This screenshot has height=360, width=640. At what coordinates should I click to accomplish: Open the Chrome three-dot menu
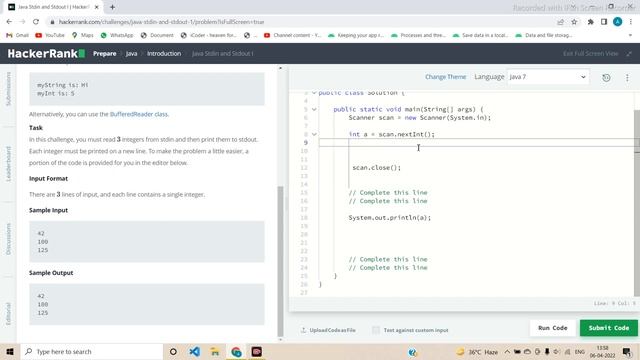click(631, 22)
